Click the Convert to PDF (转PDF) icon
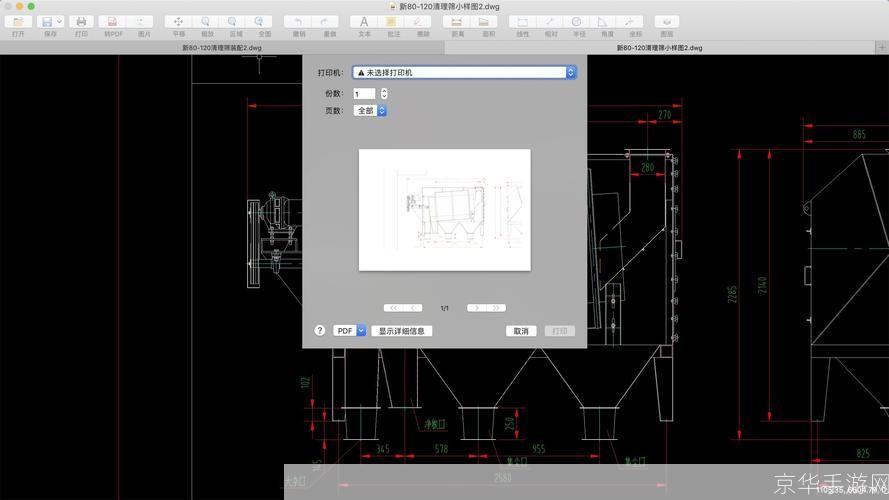Image resolution: width=889 pixels, height=500 pixels. (x=112, y=22)
